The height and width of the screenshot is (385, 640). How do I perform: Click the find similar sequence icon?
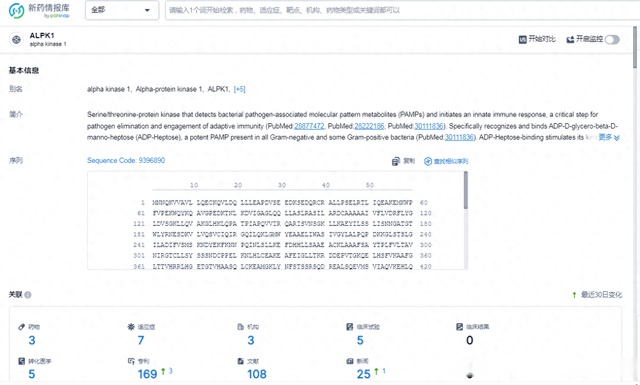point(427,161)
